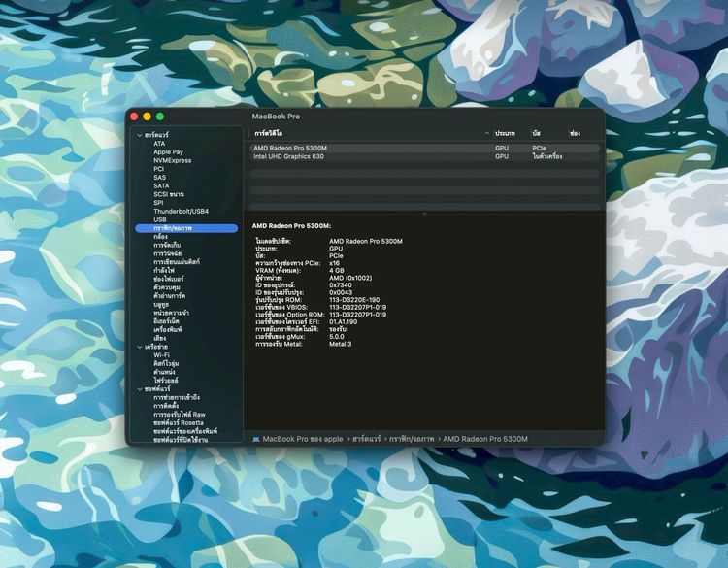
Task: Open ช่องไฟเบอร์ (Fibre Channel) in sidebar
Action: pos(169,279)
